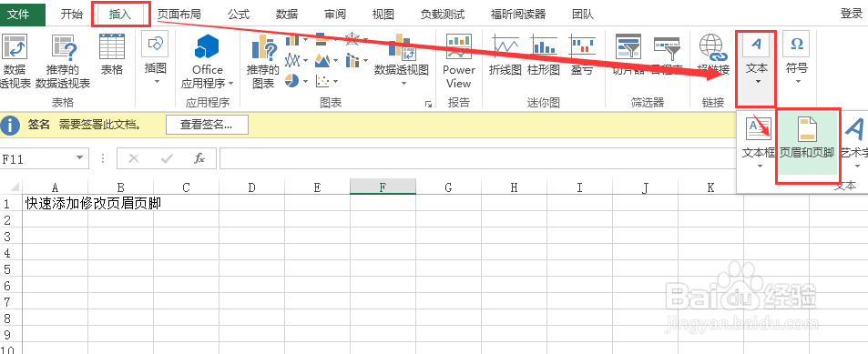Insert a 折线图 sparkline
Viewport: 868px width, 354px height.
(505, 55)
